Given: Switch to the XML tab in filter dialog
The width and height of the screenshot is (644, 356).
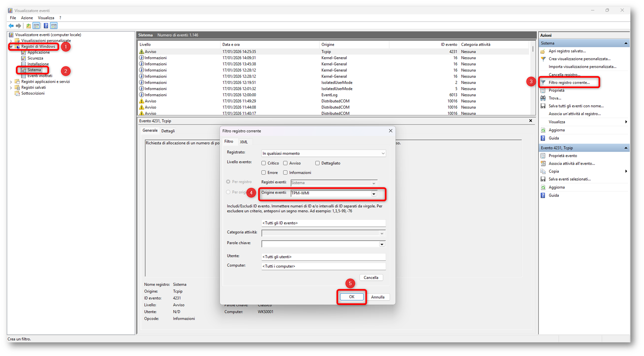Looking at the screenshot, I should (244, 142).
